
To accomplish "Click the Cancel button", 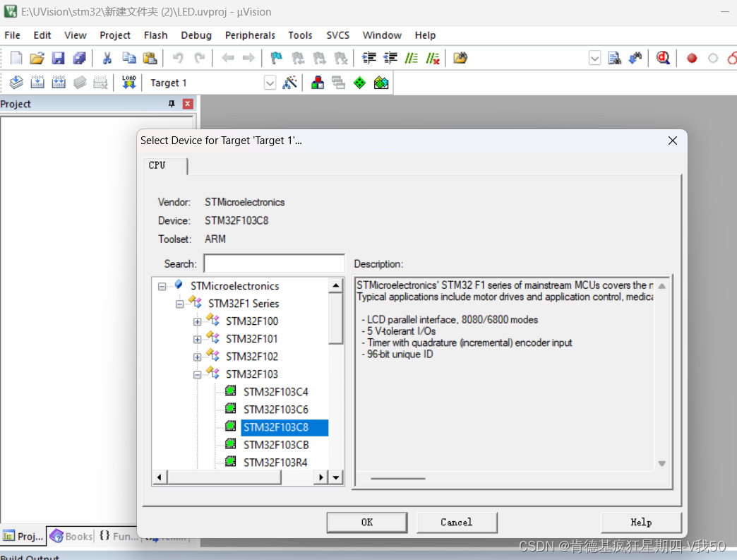I will [457, 523].
